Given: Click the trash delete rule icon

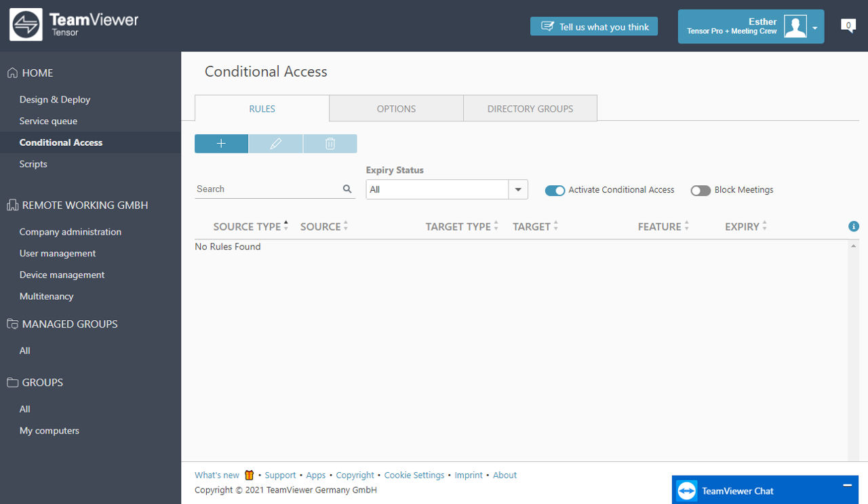Looking at the screenshot, I should pyautogui.click(x=330, y=144).
